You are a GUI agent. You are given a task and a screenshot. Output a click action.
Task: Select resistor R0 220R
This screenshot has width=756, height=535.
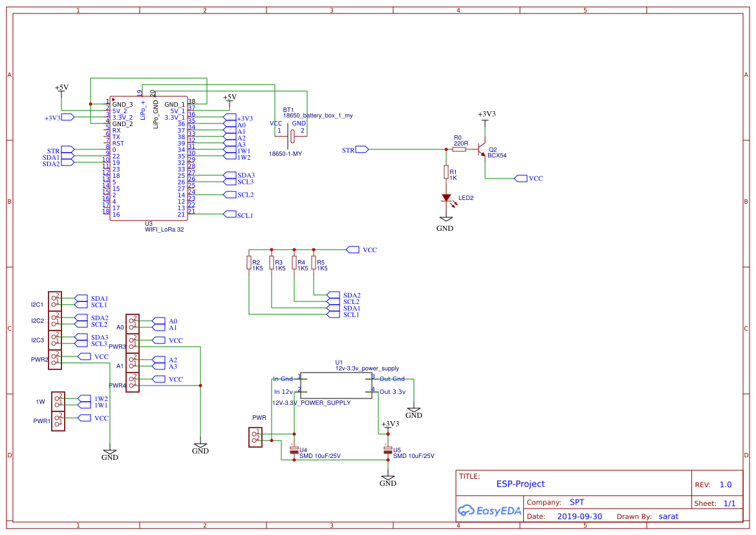click(459, 149)
